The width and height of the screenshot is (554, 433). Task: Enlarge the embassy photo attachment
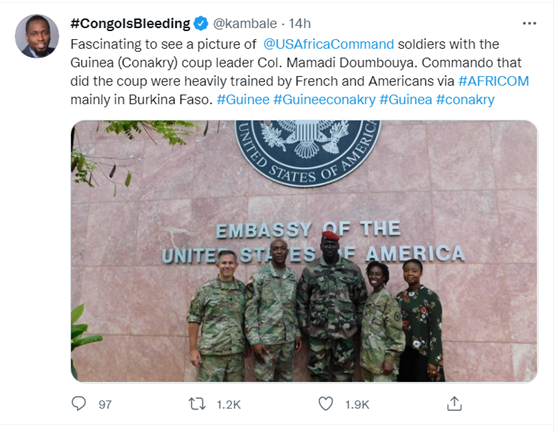tap(304, 251)
